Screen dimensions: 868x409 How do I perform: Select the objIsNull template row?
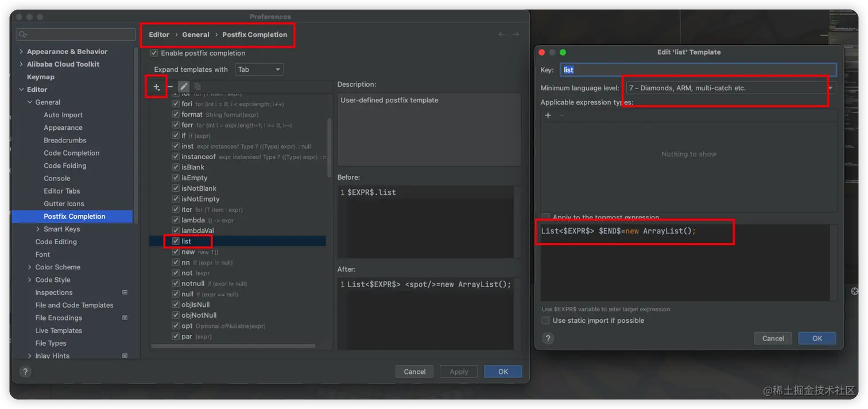point(238,304)
